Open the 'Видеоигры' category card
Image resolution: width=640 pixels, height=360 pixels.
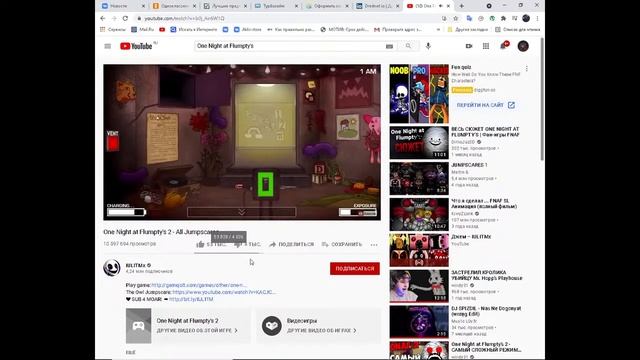coord(318,326)
